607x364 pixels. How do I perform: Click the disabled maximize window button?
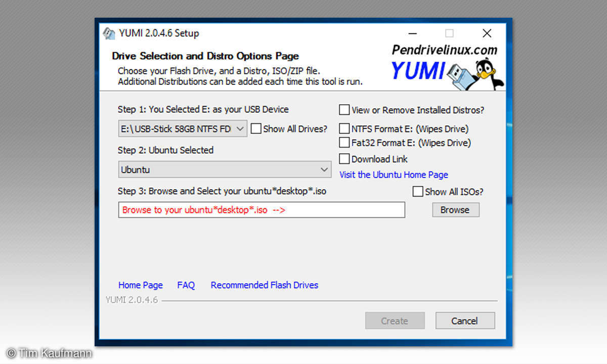click(x=449, y=33)
